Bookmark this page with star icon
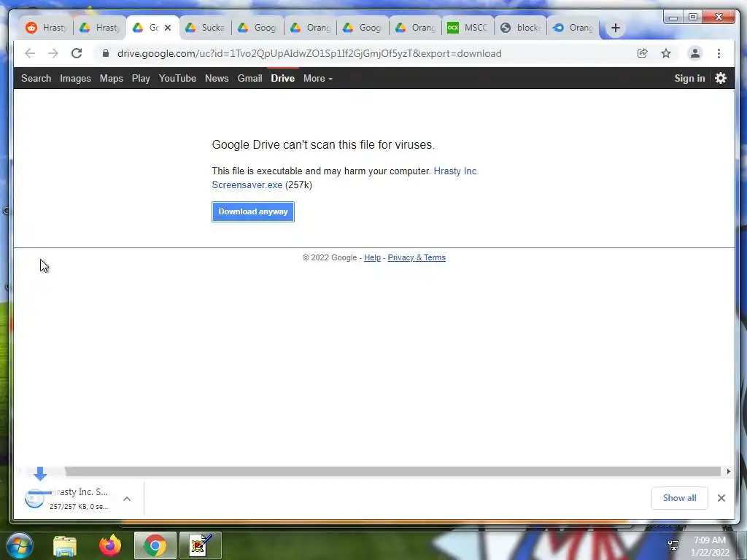 tap(666, 53)
